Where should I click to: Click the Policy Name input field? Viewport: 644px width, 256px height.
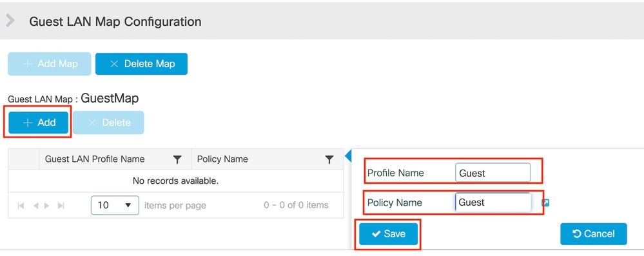point(493,202)
